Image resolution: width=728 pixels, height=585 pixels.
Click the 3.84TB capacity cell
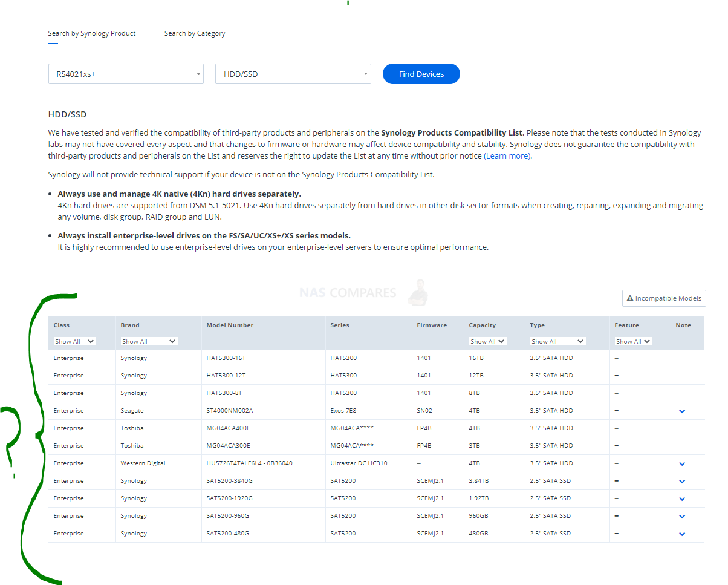pyautogui.click(x=479, y=481)
